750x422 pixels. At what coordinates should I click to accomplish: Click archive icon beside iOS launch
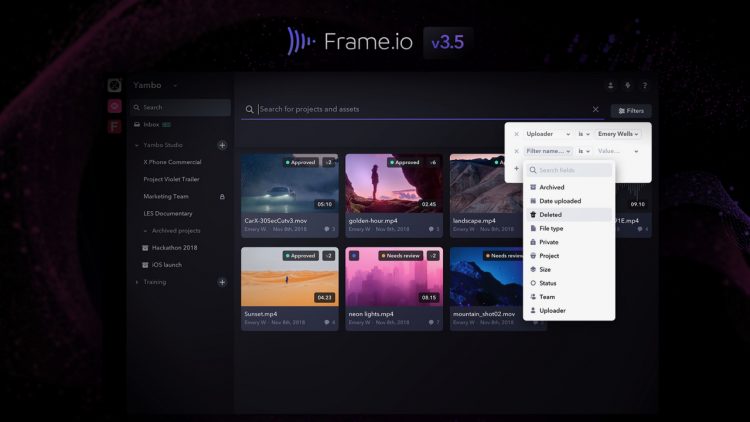[145, 265]
